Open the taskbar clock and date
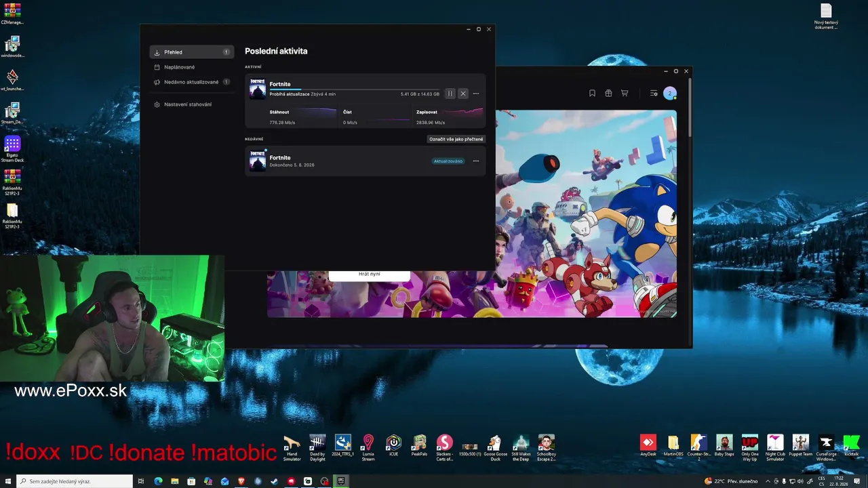Viewport: 868px width, 488px height. pyautogui.click(x=839, y=481)
